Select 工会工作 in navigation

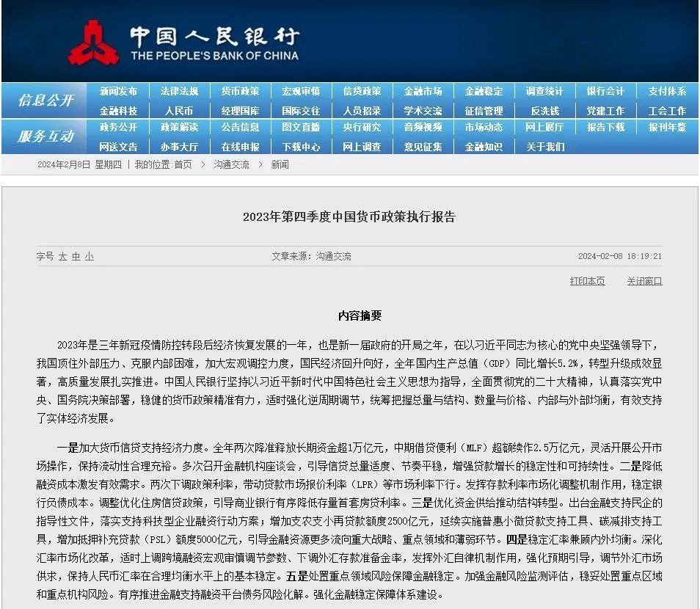tap(667, 111)
